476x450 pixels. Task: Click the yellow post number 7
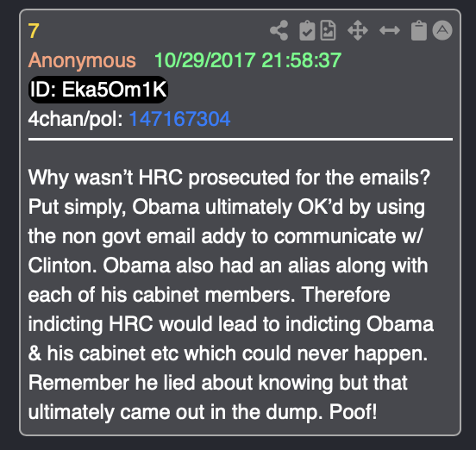(x=34, y=31)
